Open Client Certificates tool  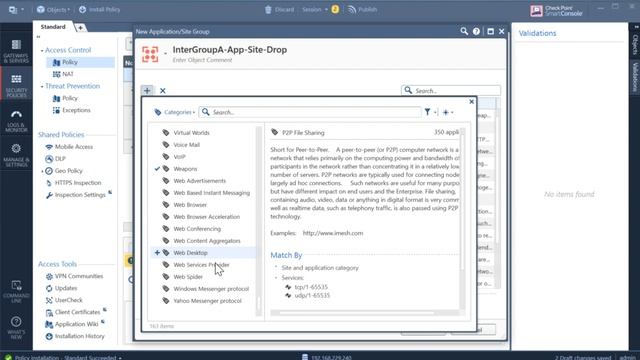73,312
